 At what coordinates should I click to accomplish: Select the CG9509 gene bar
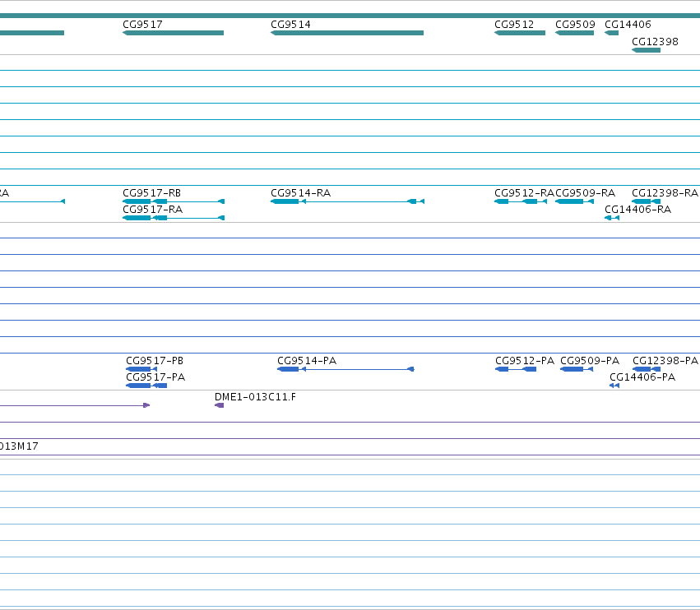click(x=574, y=33)
